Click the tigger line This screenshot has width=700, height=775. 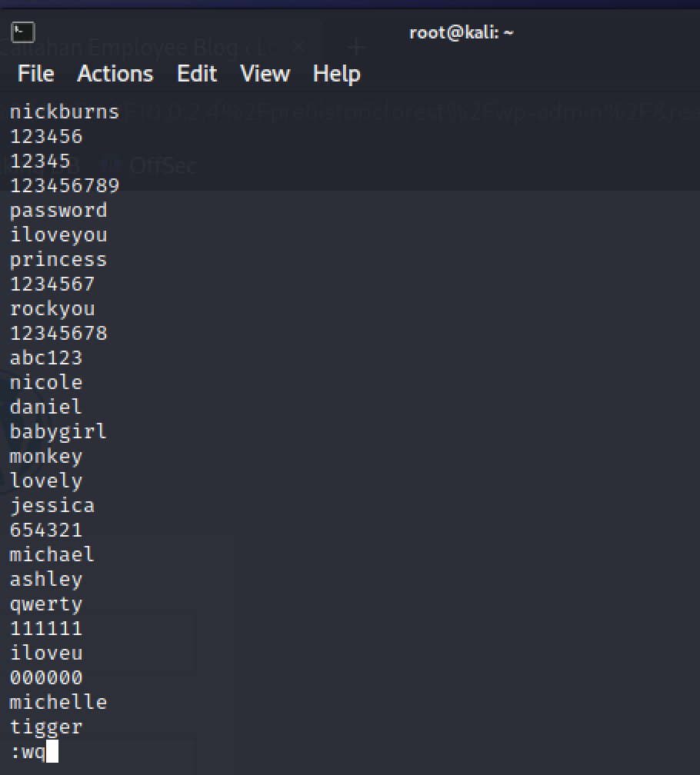click(46, 727)
